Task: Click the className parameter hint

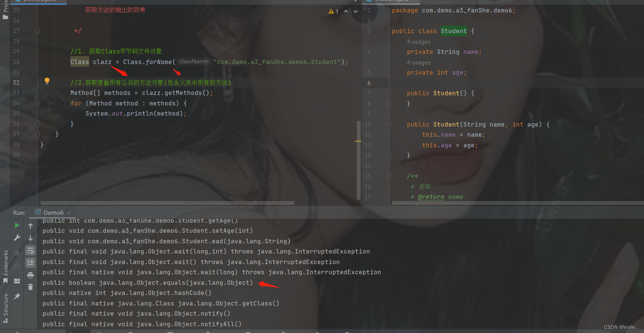Action: tap(194, 61)
